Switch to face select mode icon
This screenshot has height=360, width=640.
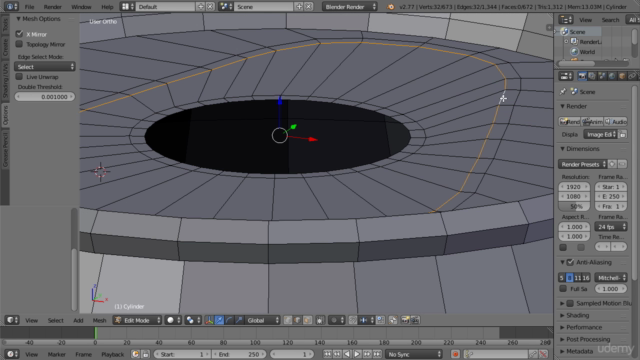pos(307,320)
